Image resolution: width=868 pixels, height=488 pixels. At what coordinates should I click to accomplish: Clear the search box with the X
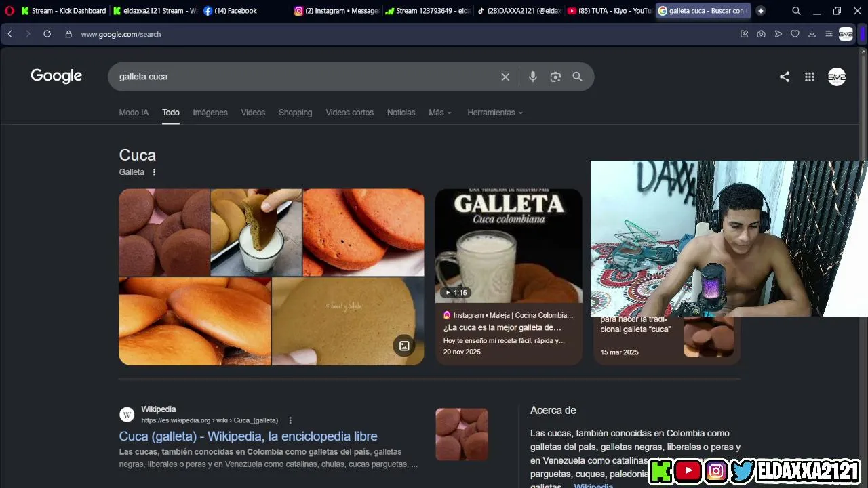click(x=505, y=77)
